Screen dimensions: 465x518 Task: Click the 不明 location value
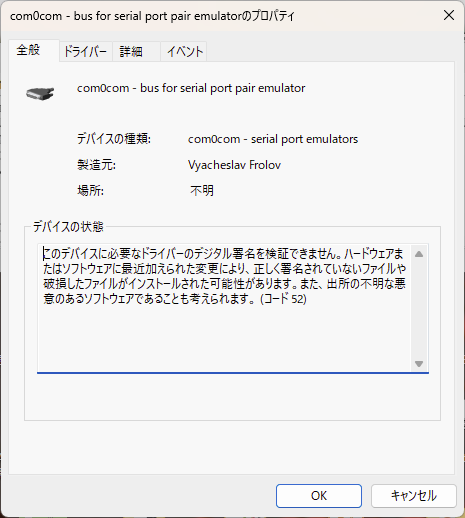[202, 191]
